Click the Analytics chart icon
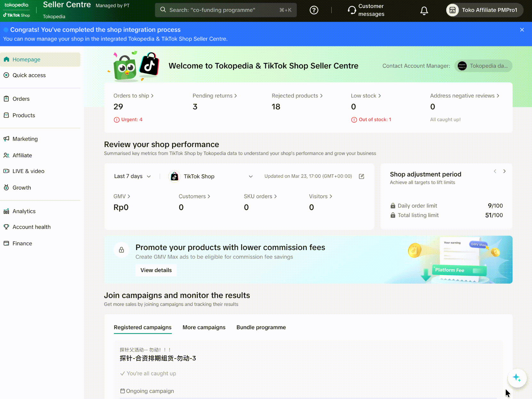This screenshot has width=532, height=399. 6,211
